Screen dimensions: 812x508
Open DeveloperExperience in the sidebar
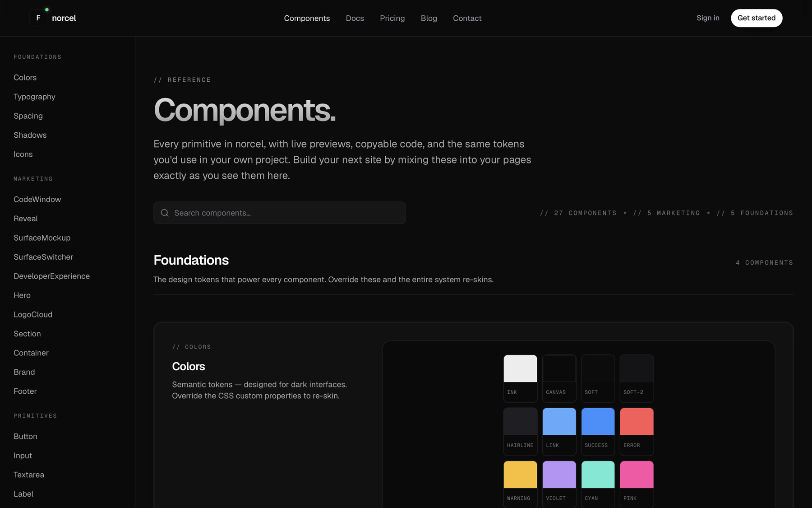tap(51, 276)
